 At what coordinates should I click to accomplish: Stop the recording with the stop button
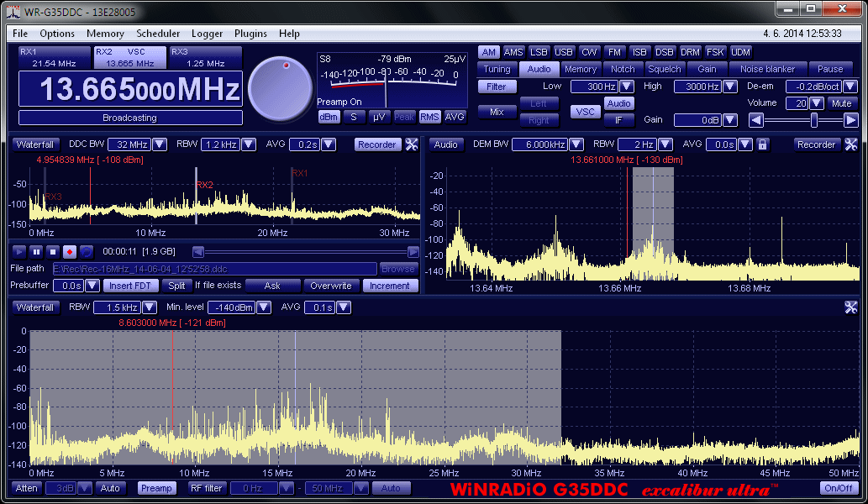[52, 251]
